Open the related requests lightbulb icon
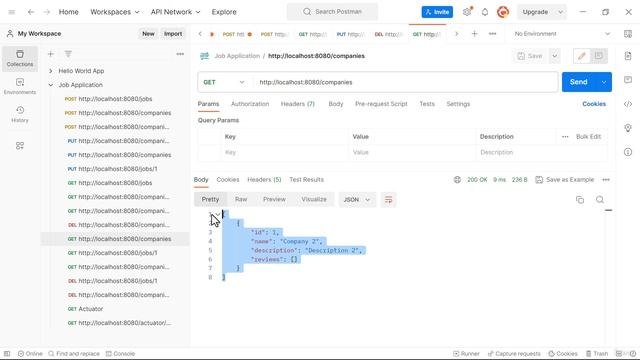The image size is (640, 360). coord(628,128)
